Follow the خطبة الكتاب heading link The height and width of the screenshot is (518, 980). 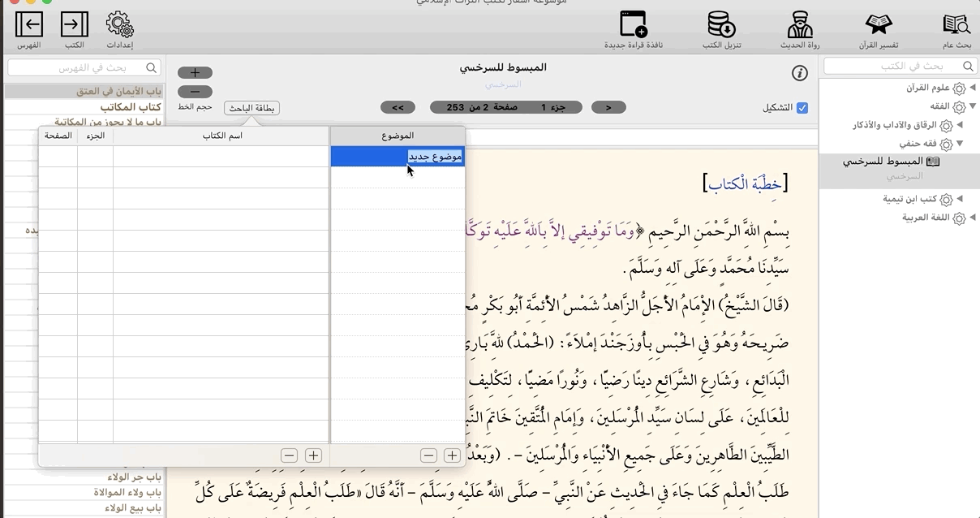pos(745,184)
